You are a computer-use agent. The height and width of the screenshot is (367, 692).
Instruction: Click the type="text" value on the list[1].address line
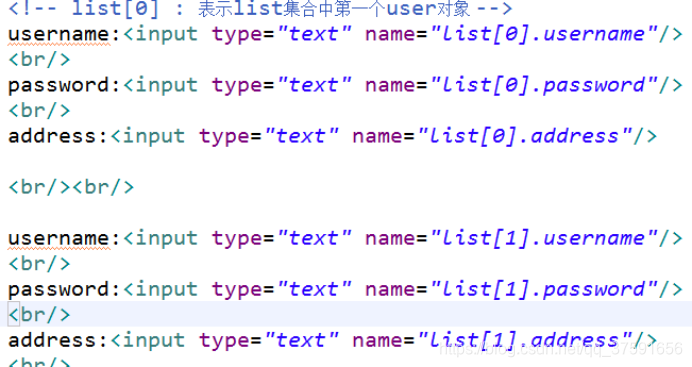tap(301, 341)
